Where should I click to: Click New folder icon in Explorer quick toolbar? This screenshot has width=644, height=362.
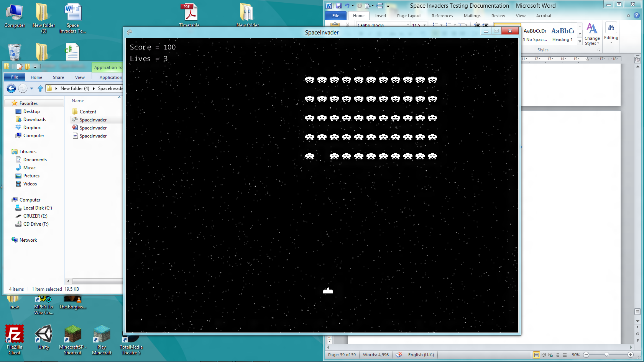(28, 67)
